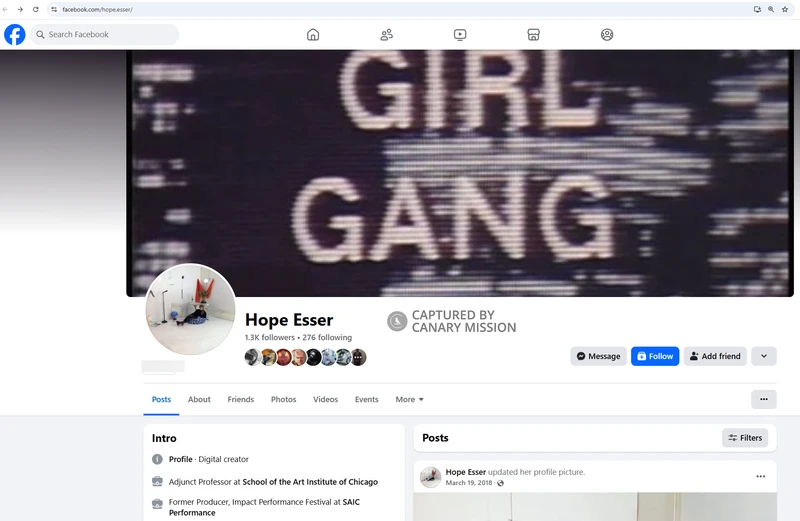
Task: Click the profile options three-dot button
Action: click(x=764, y=400)
